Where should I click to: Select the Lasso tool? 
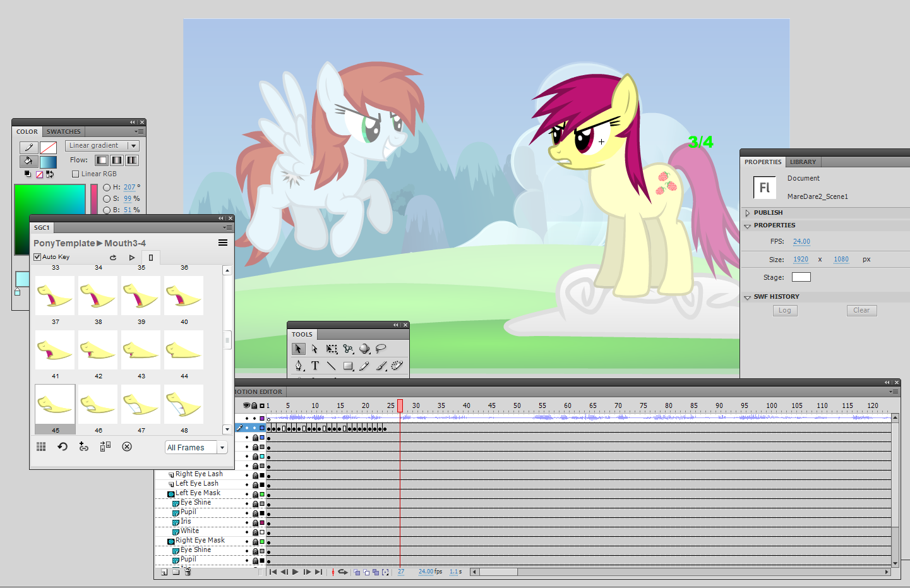coord(381,349)
